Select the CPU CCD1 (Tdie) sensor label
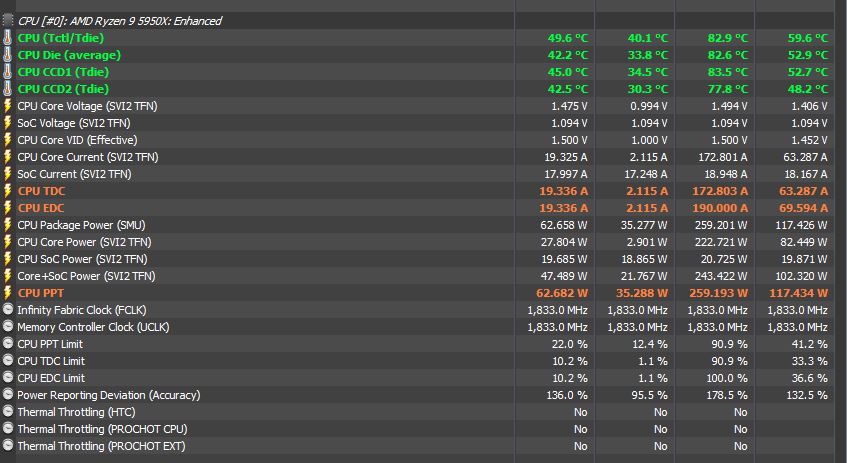Screen dimensions: 847x463 [63, 72]
